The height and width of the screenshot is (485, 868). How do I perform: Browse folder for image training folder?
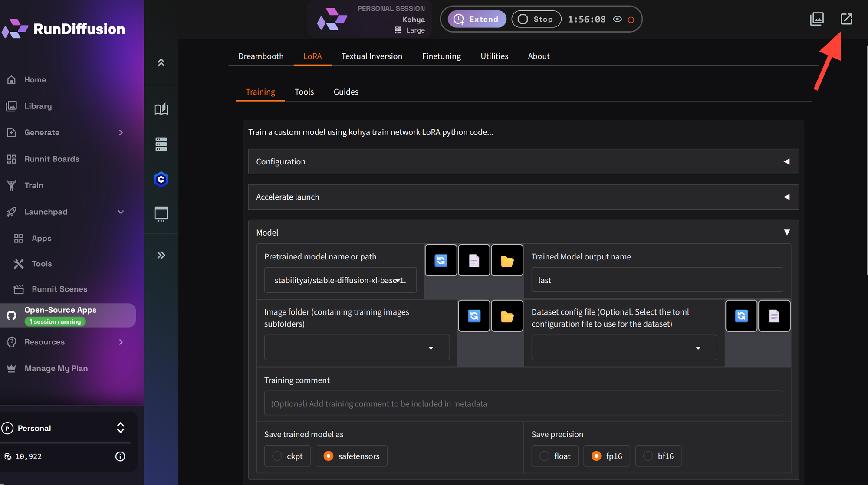507,316
